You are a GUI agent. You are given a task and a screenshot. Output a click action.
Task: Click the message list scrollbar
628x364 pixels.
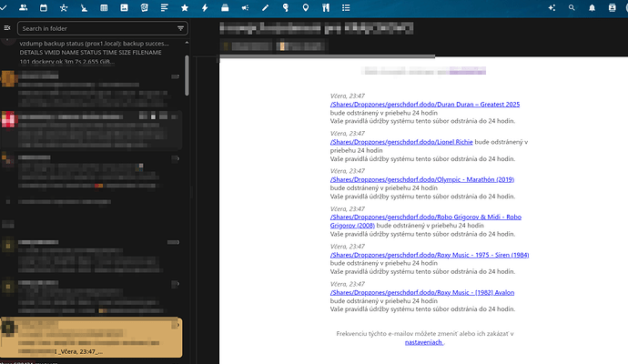pyautogui.click(x=187, y=77)
